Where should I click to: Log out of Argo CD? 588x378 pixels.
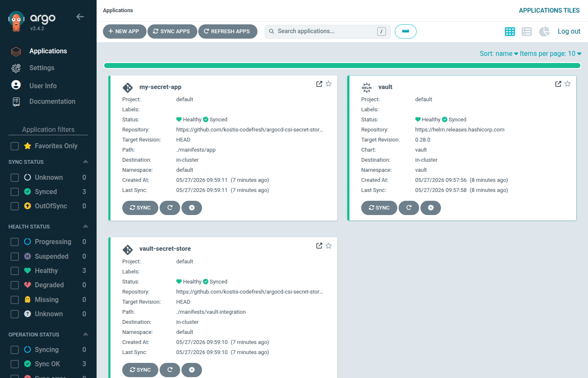coord(569,31)
